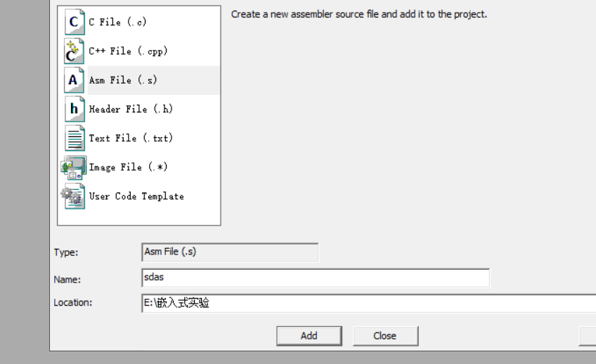This screenshot has height=364, width=596.
Task: Pick 'Header File (.h)' entry label
Action: click(131, 109)
